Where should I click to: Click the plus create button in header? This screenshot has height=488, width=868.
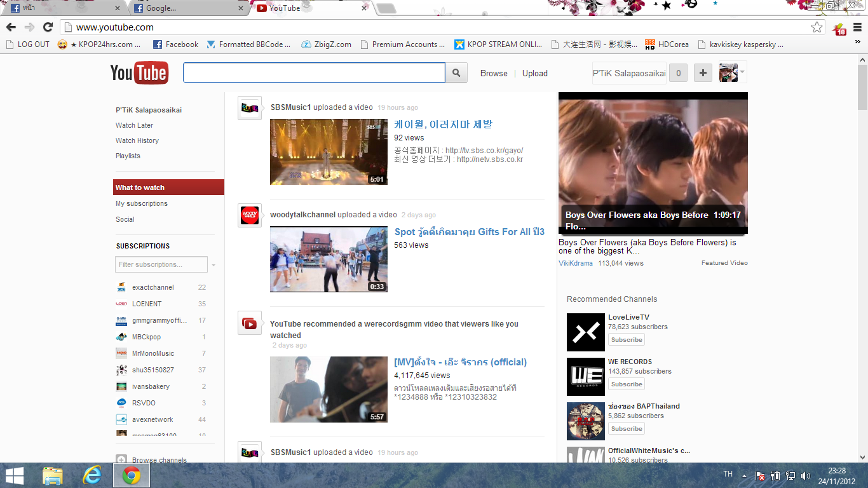click(x=703, y=73)
